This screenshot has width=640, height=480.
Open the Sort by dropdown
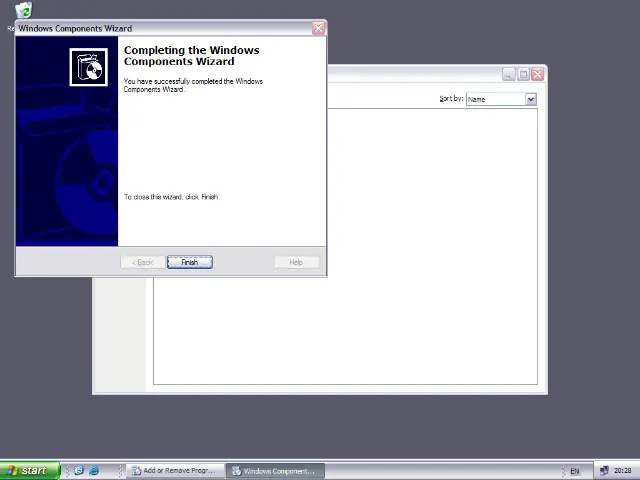(501, 99)
